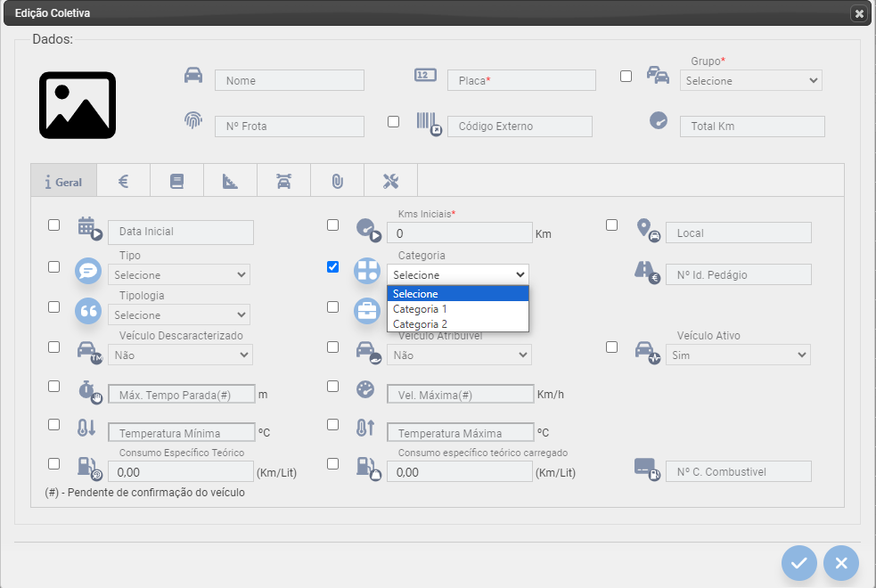Tick the Código Externo checkbox

393,121
